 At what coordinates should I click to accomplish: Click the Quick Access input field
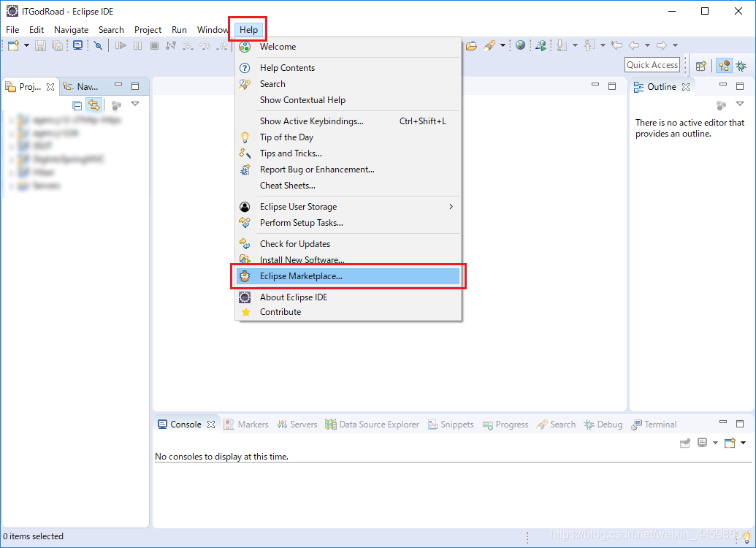click(x=652, y=64)
